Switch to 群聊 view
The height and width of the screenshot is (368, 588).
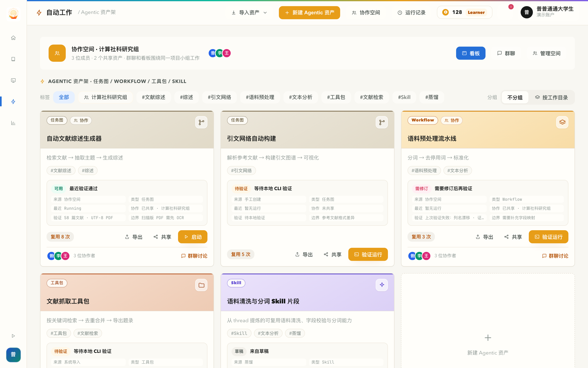tap(506, 53)
